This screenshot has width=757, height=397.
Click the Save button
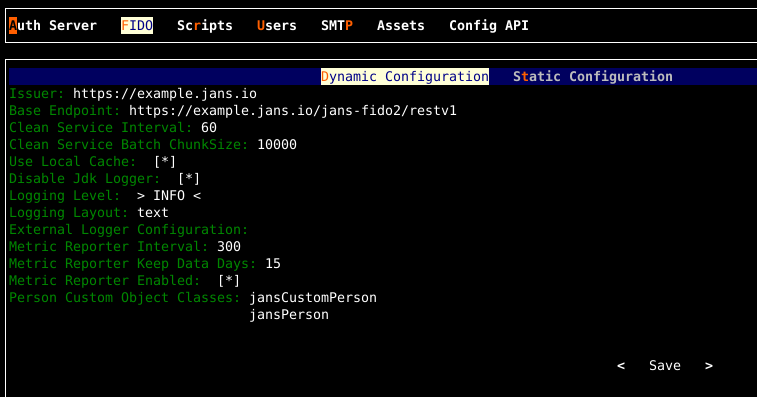click(665, 366)
